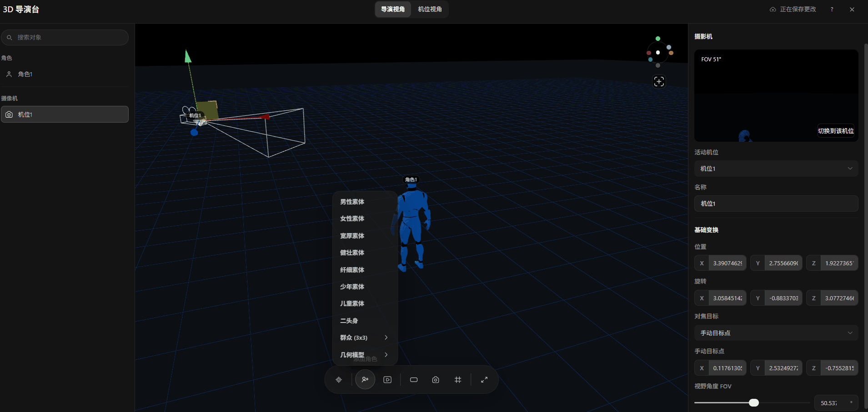Screen dimensions: 868x412
Task: Click the 旋转 Y value field
Action: click(x=783, y=298)
